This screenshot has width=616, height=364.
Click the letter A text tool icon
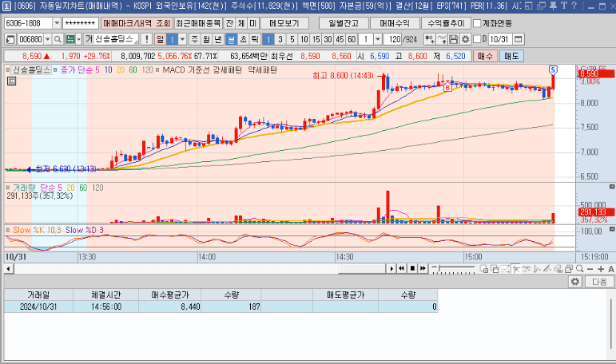[611, 269]
